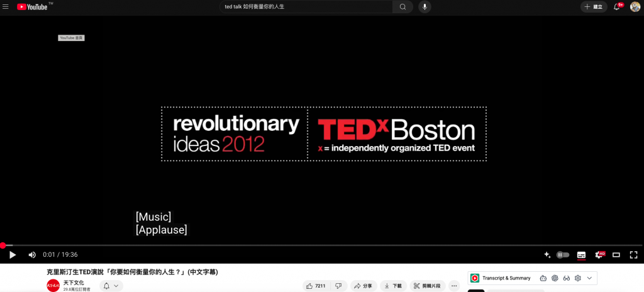Expand the Transcript & Summary panel chevron
The image size is (644, 292).
coord(589,278)
